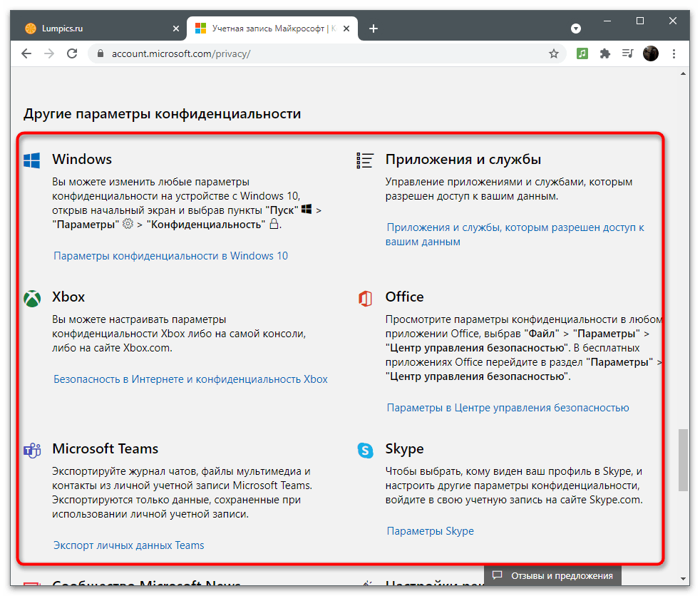Bookmark this page with the star
The width and height of the screenshot is (700, 596).
coord(554,54)
